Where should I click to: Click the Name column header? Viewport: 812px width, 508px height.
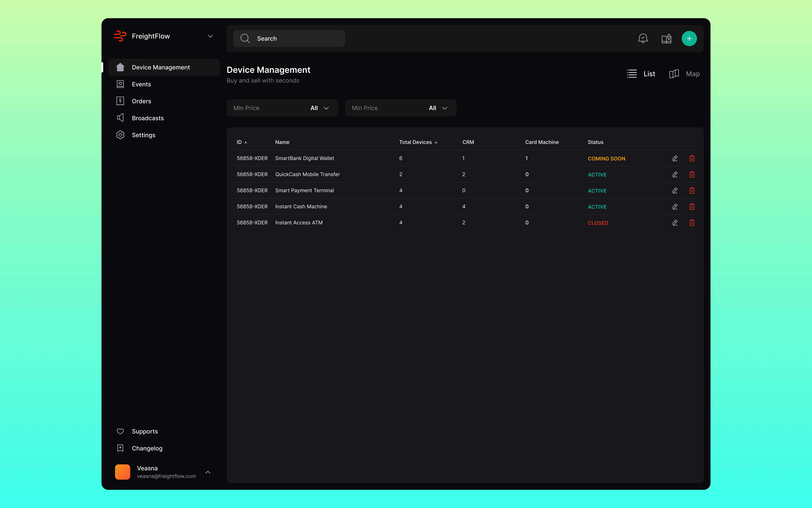[x=282, y=142]
